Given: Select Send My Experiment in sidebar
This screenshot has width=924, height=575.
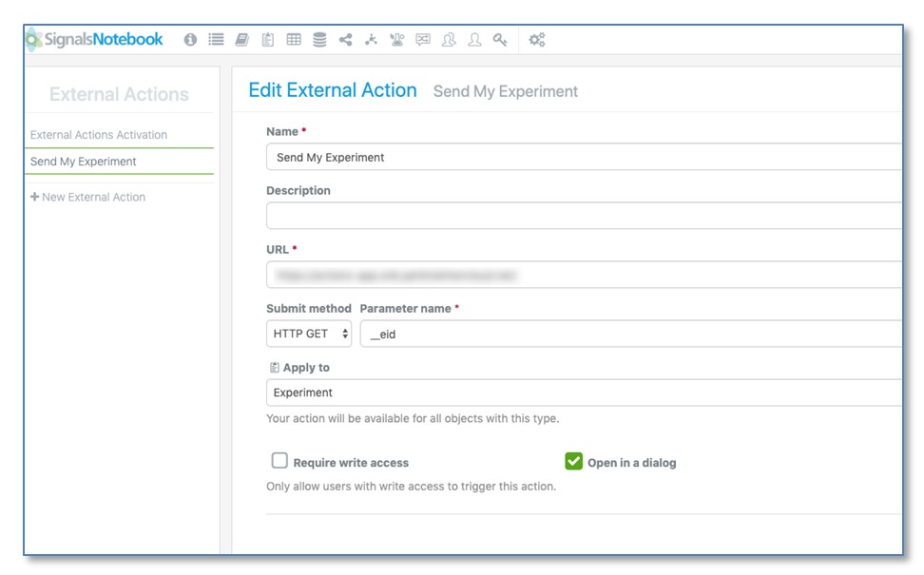Looking at the screenshot, I should [x=84, y=162].
